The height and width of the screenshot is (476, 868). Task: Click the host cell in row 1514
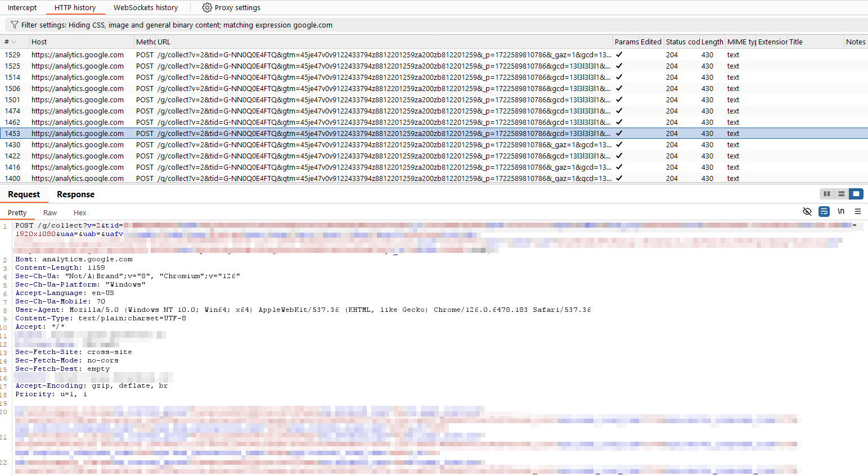tap(78, 77)
